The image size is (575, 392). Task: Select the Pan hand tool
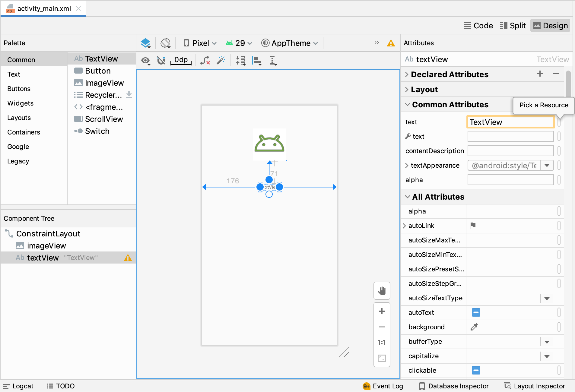(x=382, y=291)
